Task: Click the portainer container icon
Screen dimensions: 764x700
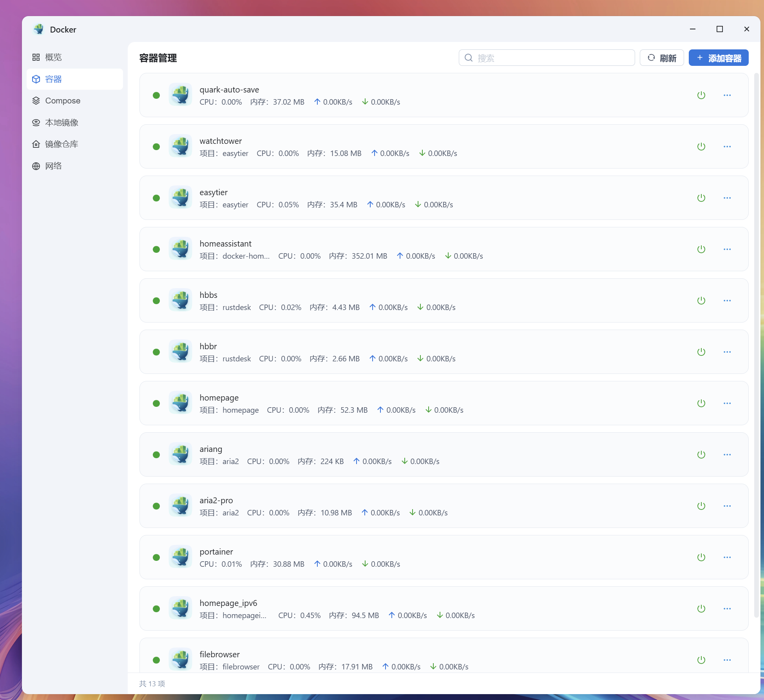Action: click(x=181, y=557)
